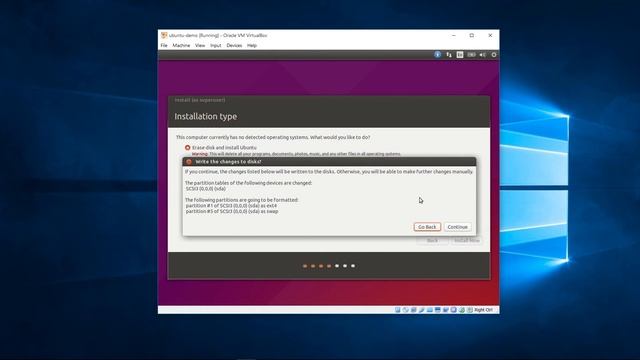640x360 pixels.
Task: Open the Ubuntu accessibility indicator
Action: tap(438, 54)
